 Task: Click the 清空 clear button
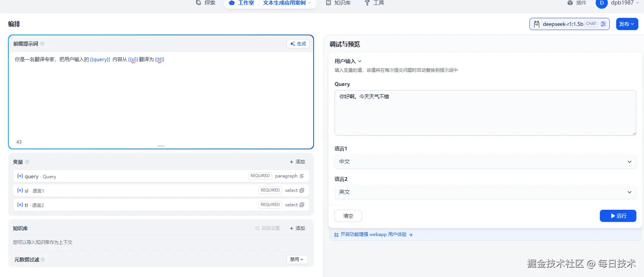tap(348, 216)
